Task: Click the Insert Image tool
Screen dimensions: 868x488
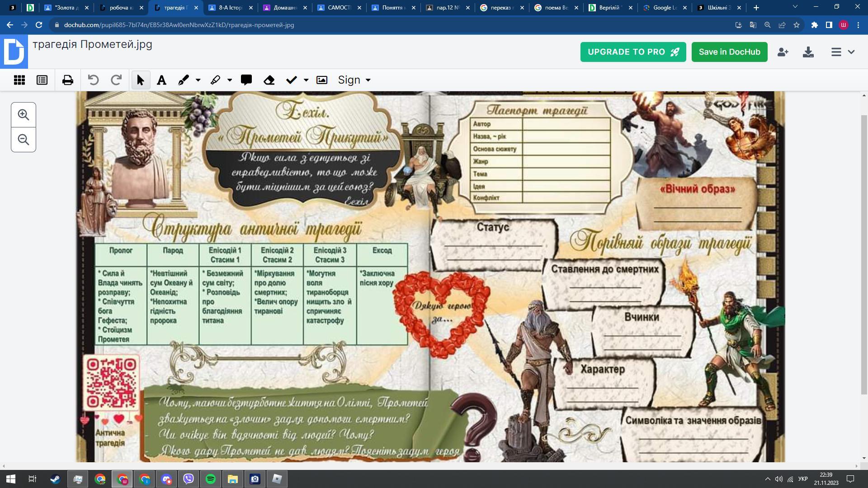Action: (x=322, y=80)
